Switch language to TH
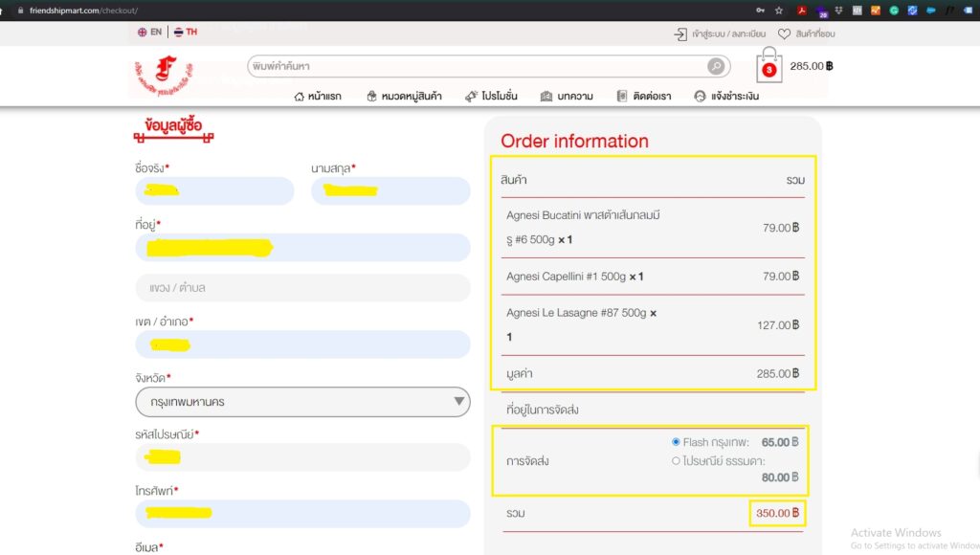 click(186, 32)
